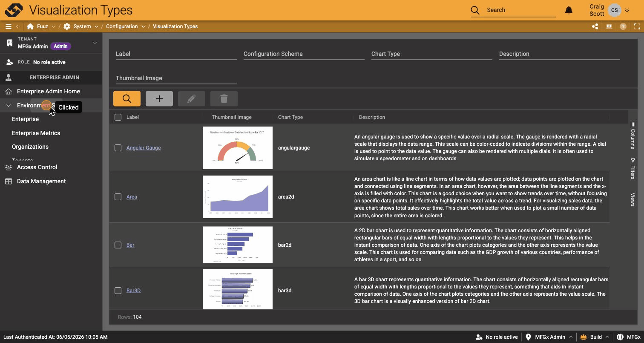Click the location pin icon in status bar
Screen dimensions: 644x343
(x=528, y=337)
